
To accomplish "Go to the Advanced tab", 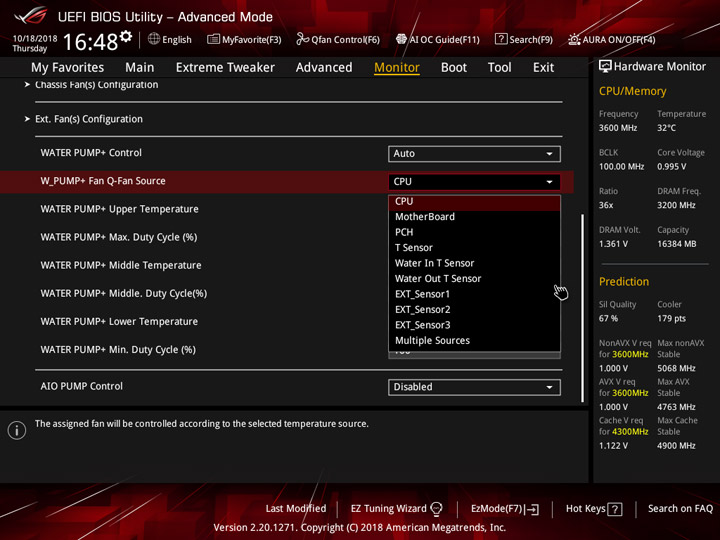I will [324, 68].
